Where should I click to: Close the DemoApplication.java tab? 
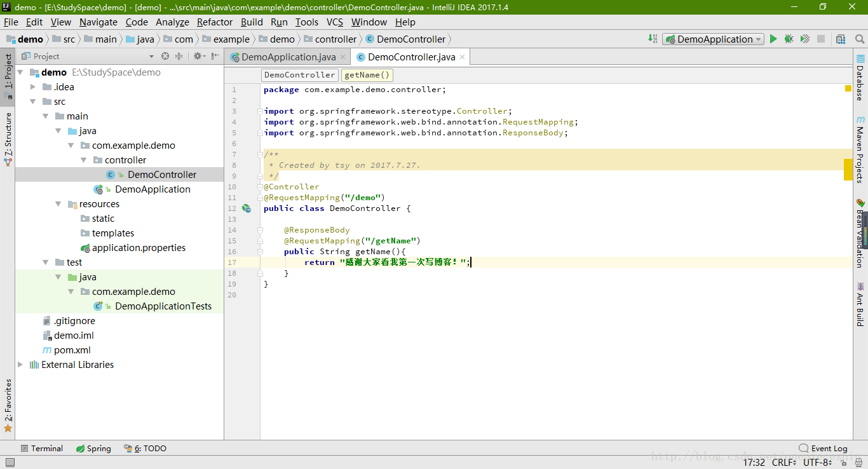tap(343, 57)
